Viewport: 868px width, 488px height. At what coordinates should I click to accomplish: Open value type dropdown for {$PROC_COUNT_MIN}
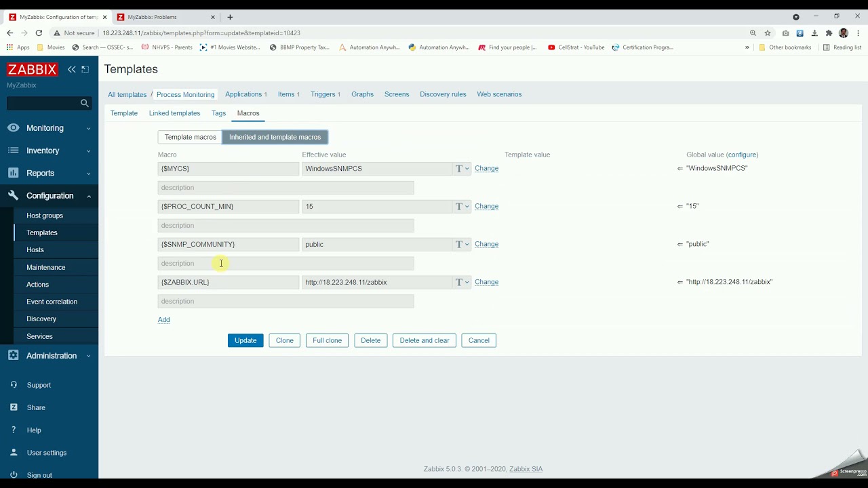point(462,206)
